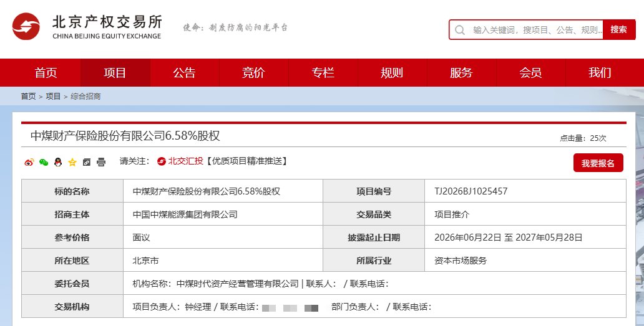Focus the keyword search input field

click(527, 30)
